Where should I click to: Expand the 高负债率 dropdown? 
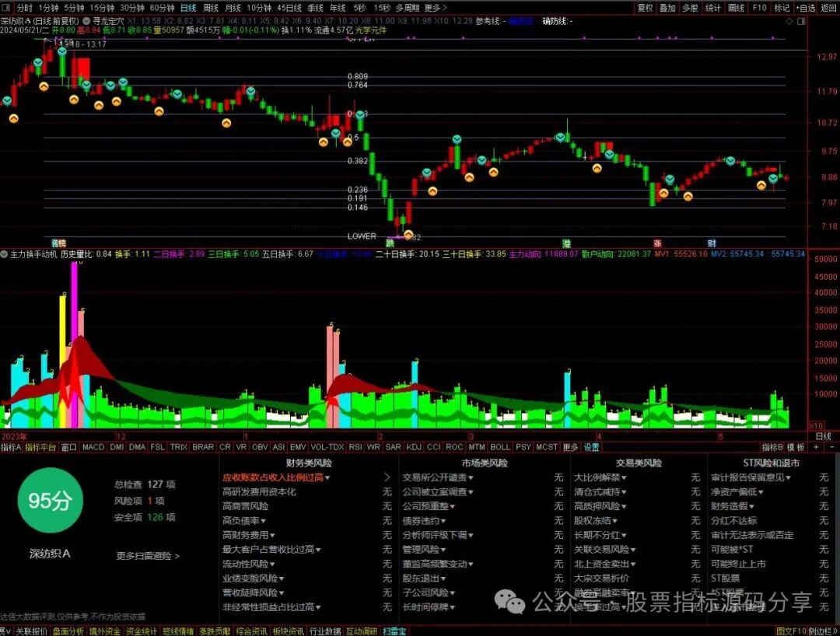point(243,520)
